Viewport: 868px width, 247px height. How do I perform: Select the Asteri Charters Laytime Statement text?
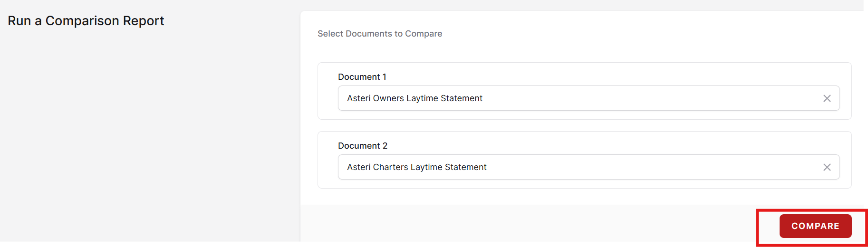click(417, 167)
